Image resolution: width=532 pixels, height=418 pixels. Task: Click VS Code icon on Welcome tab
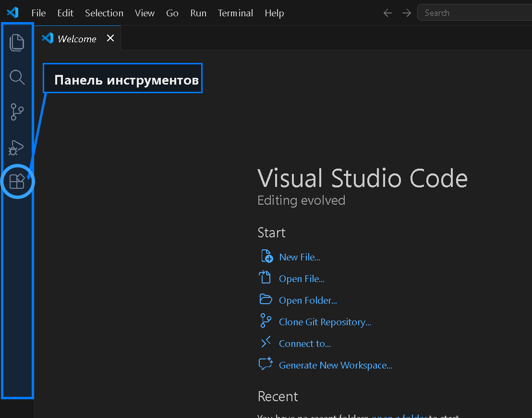tap(48, 38)
